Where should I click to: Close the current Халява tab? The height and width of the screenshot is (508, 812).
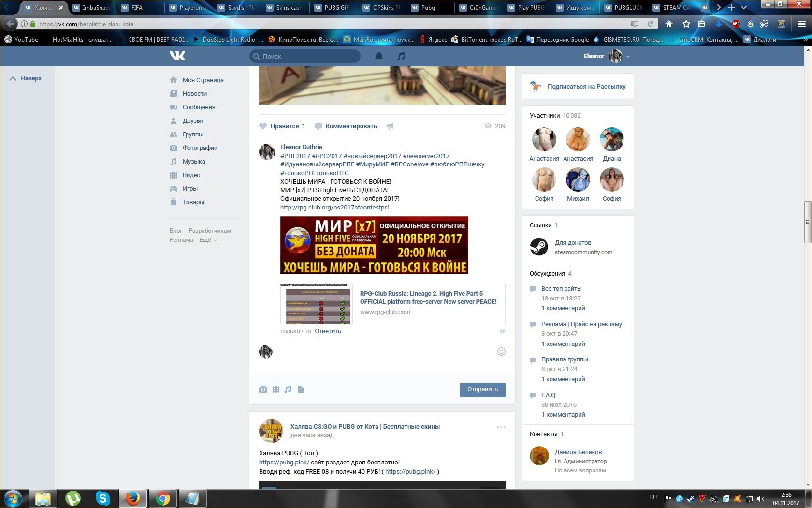60,8
